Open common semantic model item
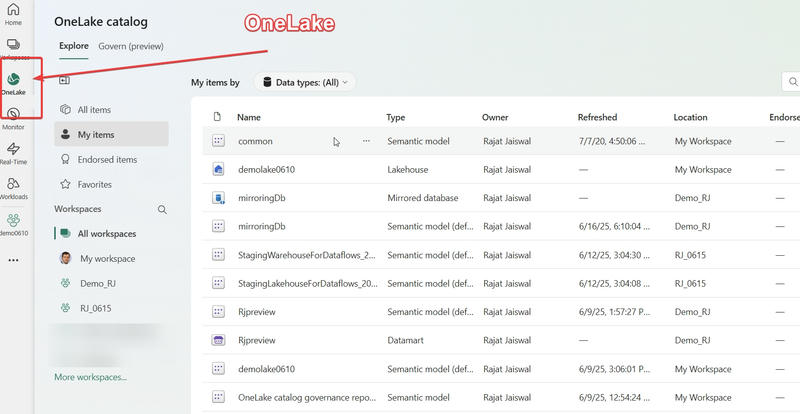Screen dimensions: 800x414 point(256,141)
